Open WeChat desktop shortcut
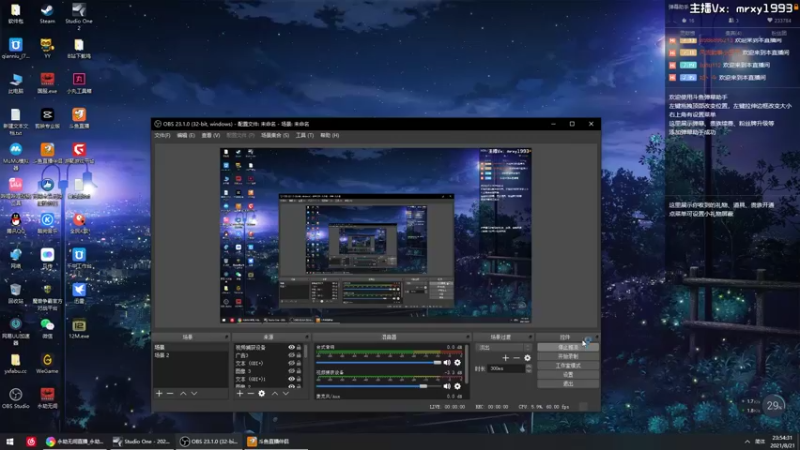800x450 pixels. point(47,328)
